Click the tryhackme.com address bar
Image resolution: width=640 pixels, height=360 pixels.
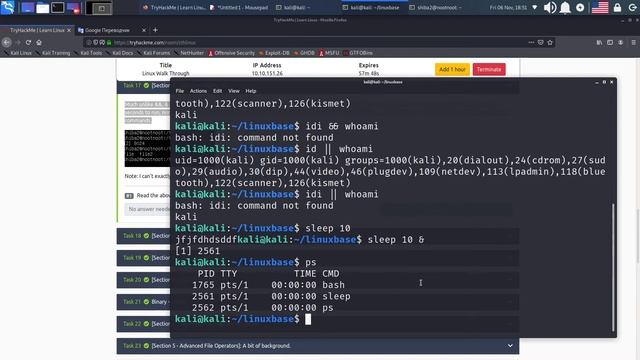click(318, 42)
